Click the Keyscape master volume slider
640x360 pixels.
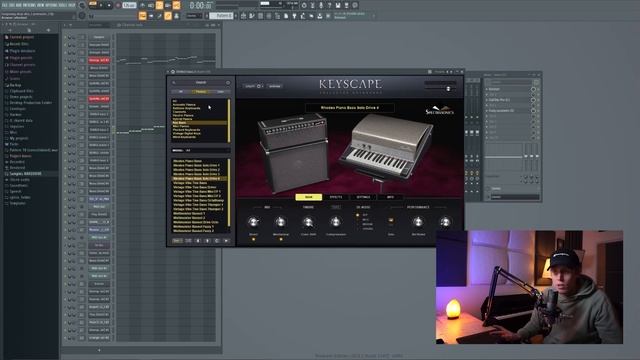(440, 89)
